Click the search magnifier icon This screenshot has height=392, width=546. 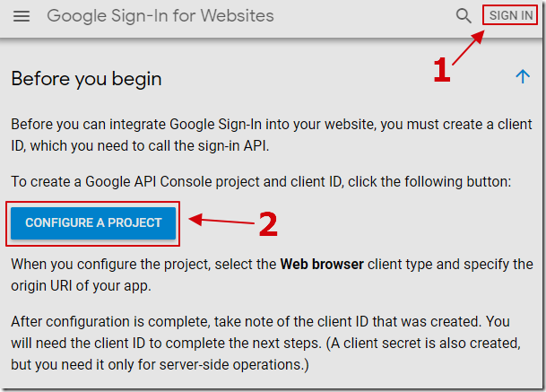tap(464, 16)
